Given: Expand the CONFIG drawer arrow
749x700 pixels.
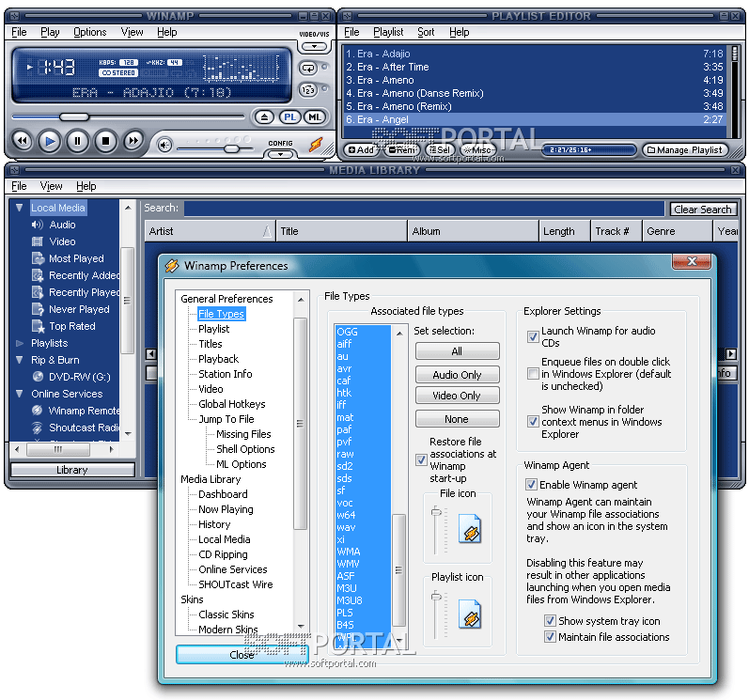Looking at the screenshot, I should point(280,154).
